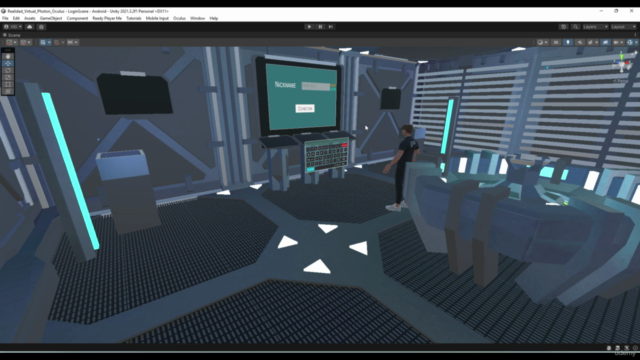Screen dimensions: 640x360
Task: Open grid snapping settings dropdown
Action: [x=60, y=42]
